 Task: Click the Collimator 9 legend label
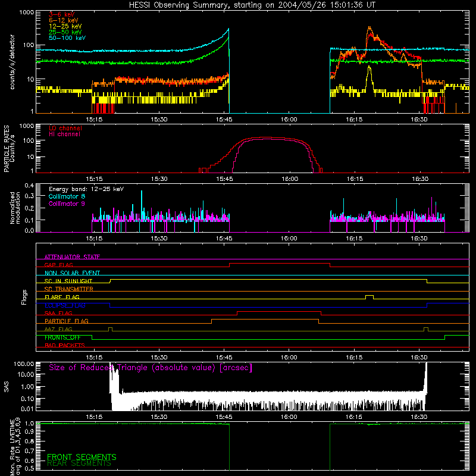[67, 203]
